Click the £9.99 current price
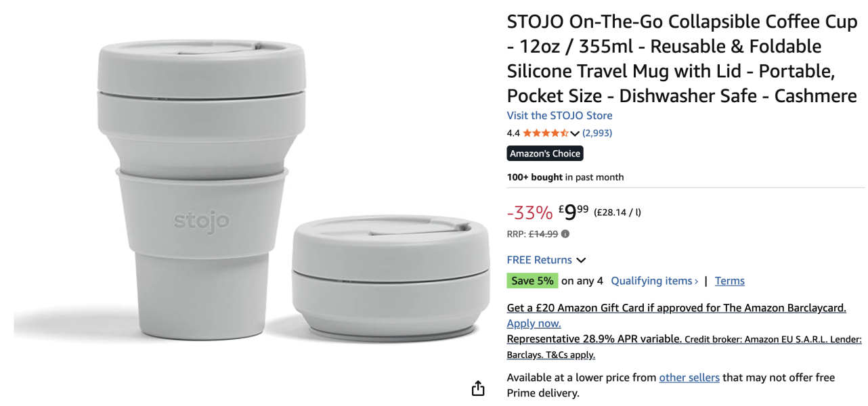 click(573, 212)
